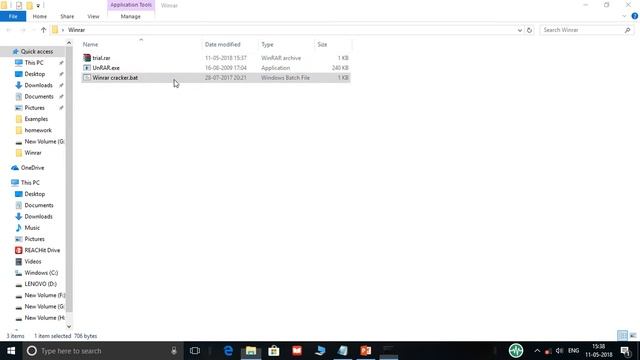This screenshot has height=360, width=640.
Task: Open pinned Desktop under Quick access
Action: point(35,74)
